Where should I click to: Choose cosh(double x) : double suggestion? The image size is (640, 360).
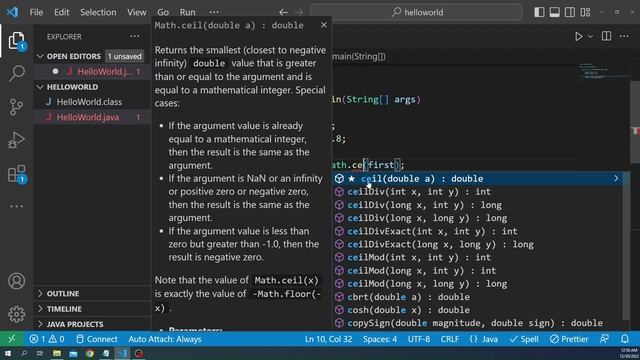pyautogui.click(x=478, y=310)
